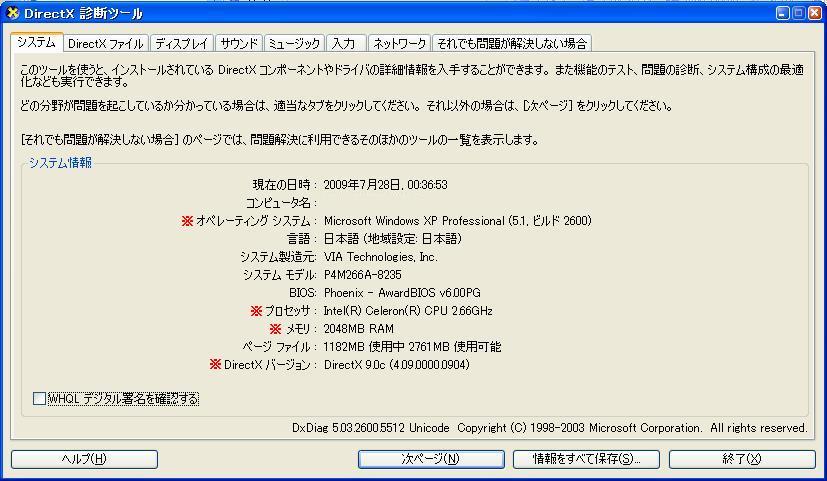Go to the ネットワーク tab
Image resolution: width=827 pixels, height=481 pixels.
[399, 43]
